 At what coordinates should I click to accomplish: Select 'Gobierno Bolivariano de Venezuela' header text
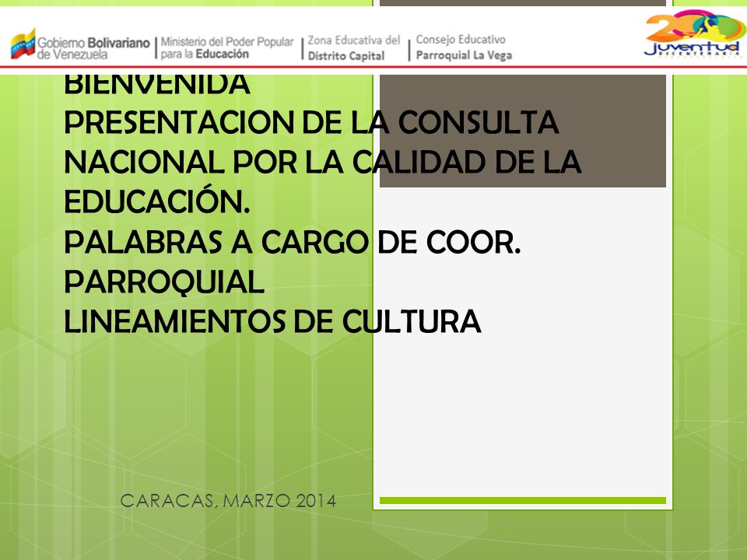(x=93, y=48)
